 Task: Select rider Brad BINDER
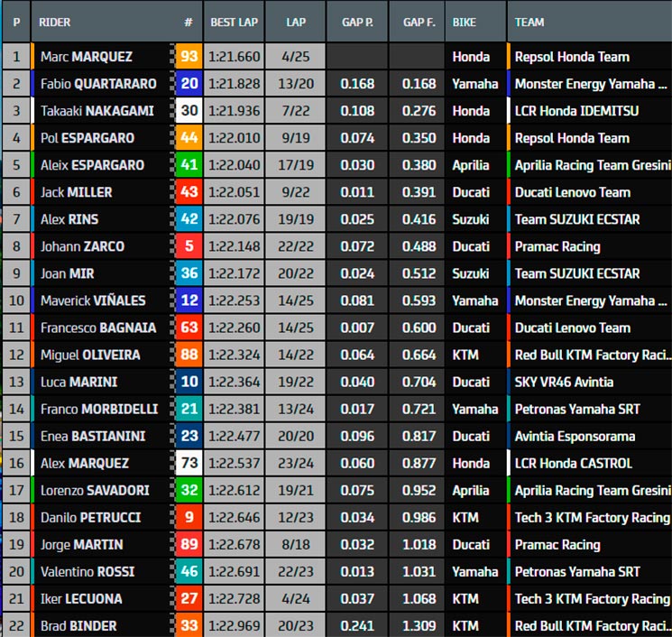[78, 626]
